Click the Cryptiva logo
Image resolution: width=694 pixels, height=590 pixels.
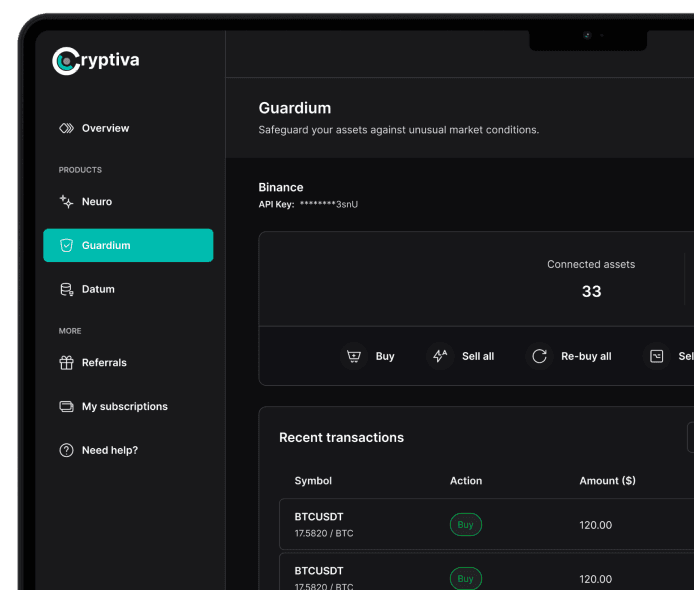[96, 61]
